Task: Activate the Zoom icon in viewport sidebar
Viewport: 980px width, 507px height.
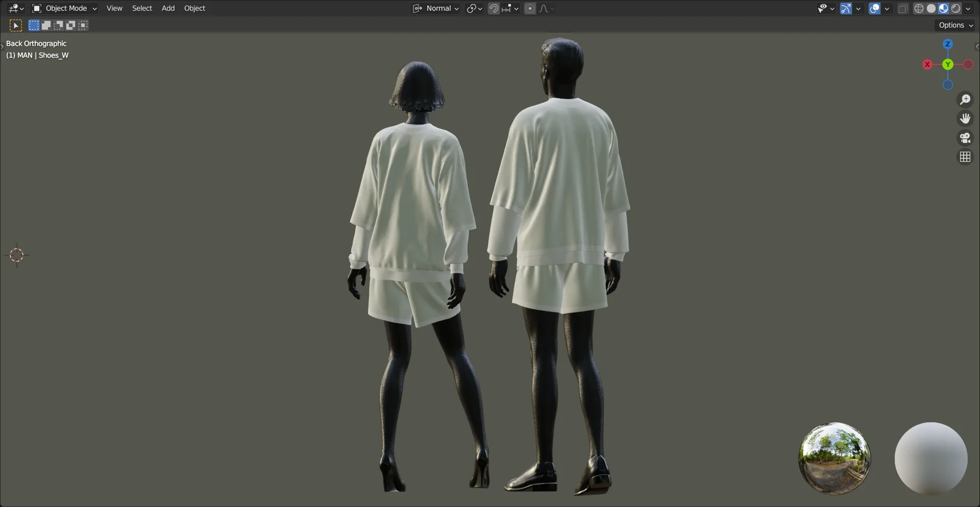Action: pyautogui.click(x=965, y=99)
